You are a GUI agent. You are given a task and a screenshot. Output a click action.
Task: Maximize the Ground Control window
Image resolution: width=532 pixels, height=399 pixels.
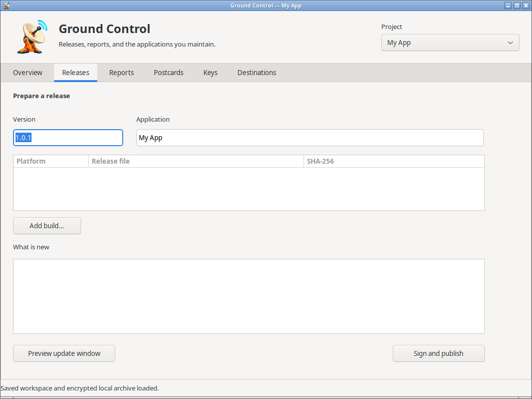click(x=517, y=6)
